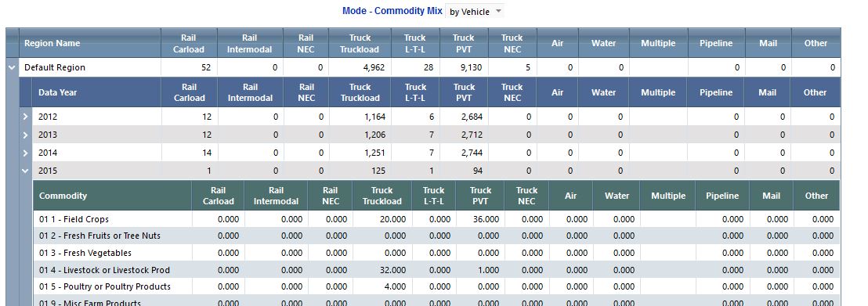Select the 2015 year cell
Viewport: 868px width, 306px height.
97,171
